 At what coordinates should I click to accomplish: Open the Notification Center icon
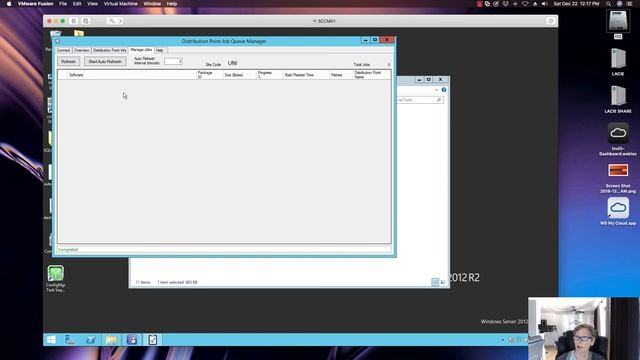point(629,4)
